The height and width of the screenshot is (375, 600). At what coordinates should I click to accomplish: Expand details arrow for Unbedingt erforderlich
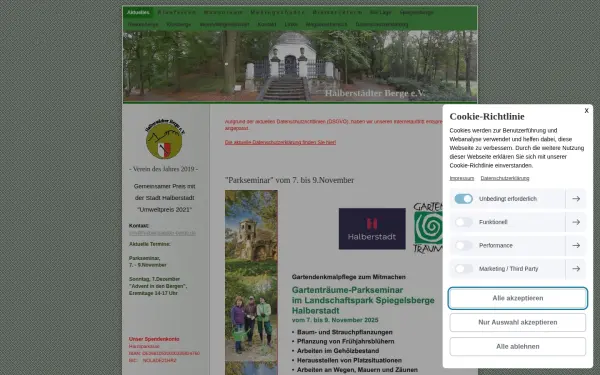(576, 199)
